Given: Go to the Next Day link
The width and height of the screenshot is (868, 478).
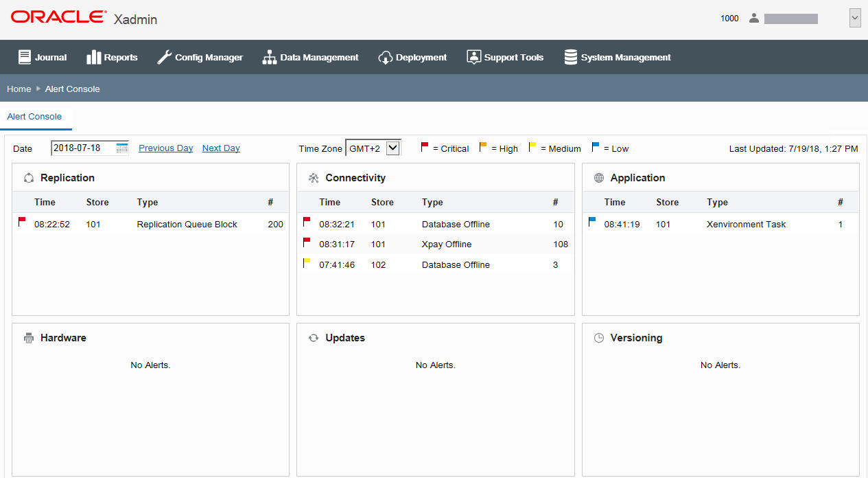Looking at the screenshot, I should [x=221, y=148].
